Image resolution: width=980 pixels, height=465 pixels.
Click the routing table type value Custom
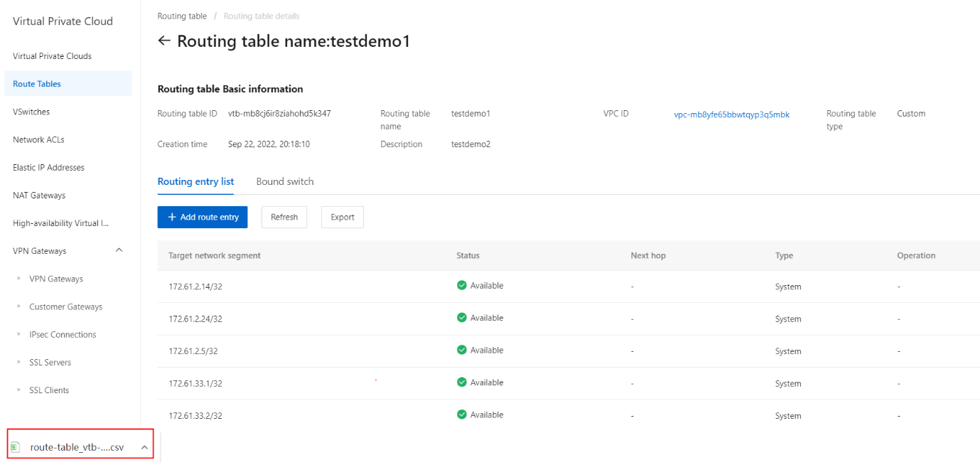911,113
